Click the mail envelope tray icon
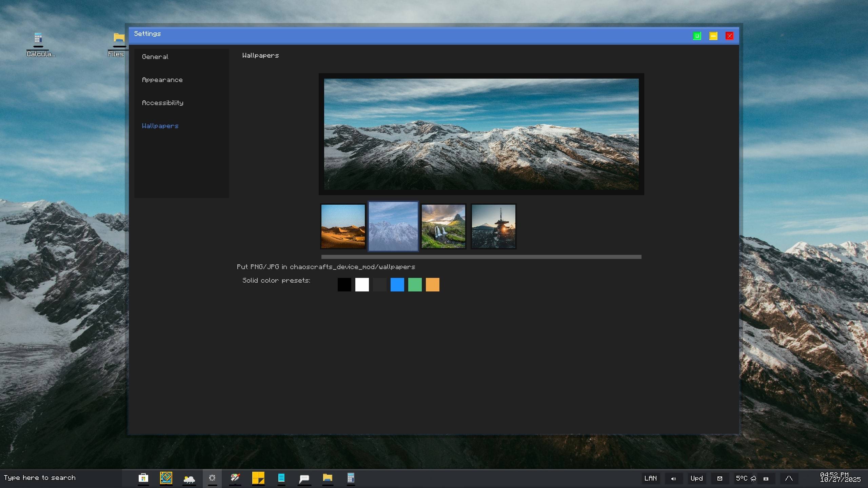 (x=719, y=479)
